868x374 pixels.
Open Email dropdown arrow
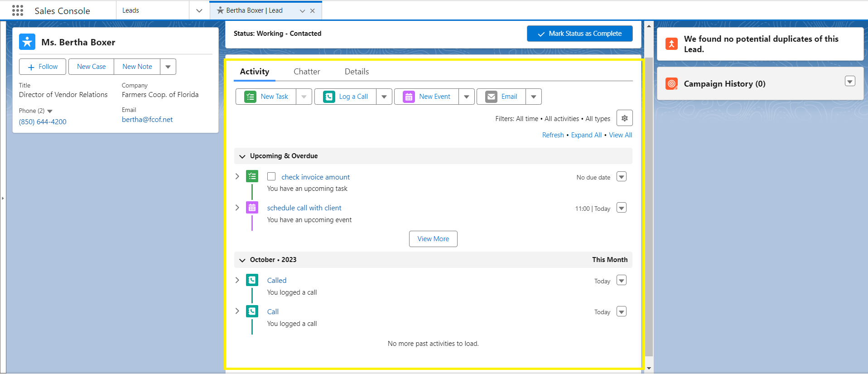pos(534,97)
